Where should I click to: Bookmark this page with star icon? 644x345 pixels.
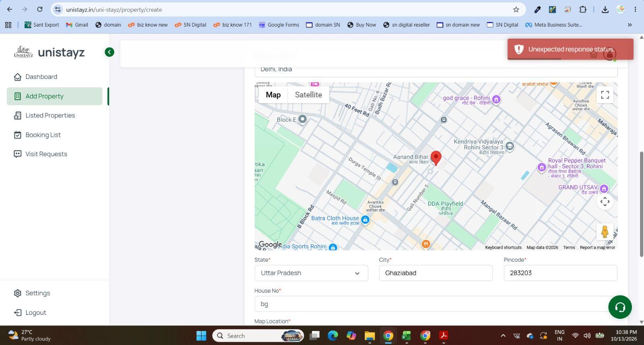coord(516,9)
